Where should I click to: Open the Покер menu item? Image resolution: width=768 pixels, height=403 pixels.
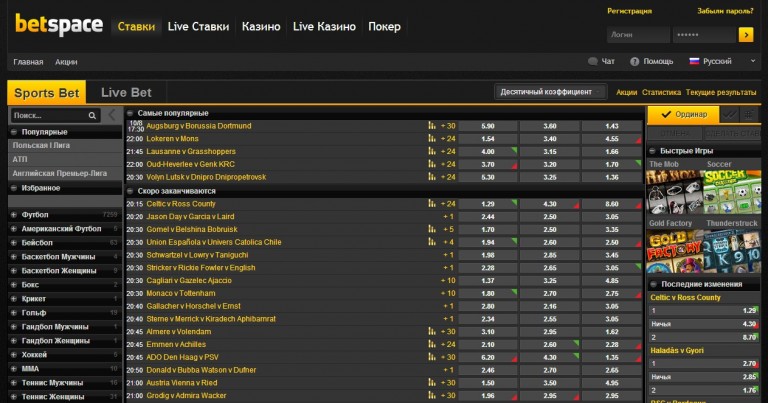coord(384,26)
